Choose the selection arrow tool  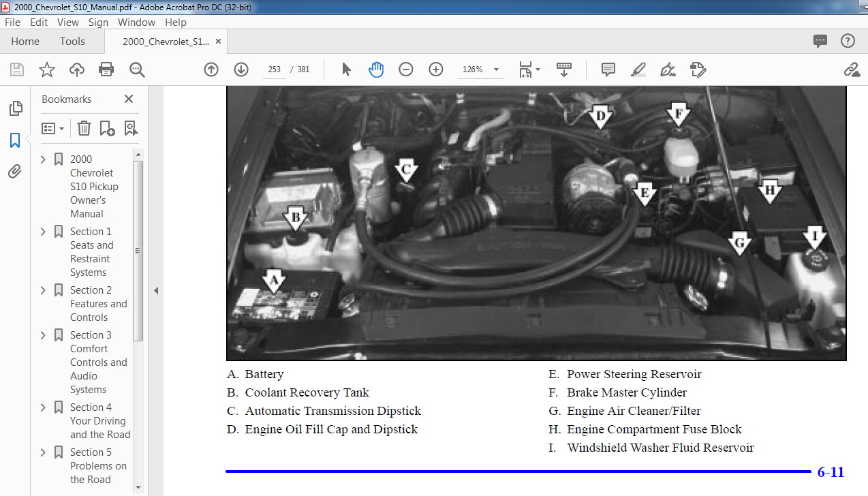(346, 69)
